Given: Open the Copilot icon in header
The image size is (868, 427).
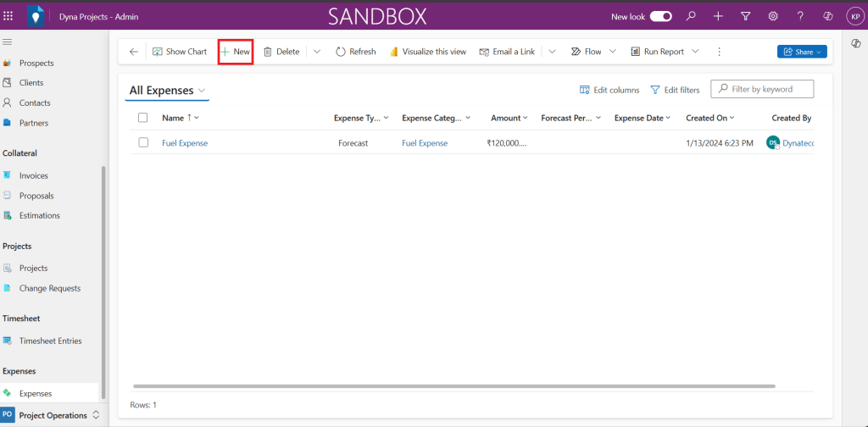Looking at the screenshot, I should click(828, 16).
